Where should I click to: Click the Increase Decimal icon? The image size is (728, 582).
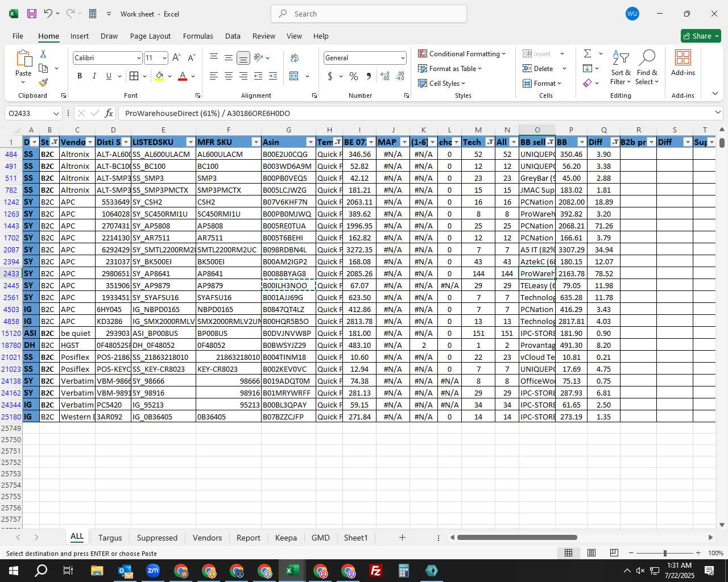click(x=385, y=76)
